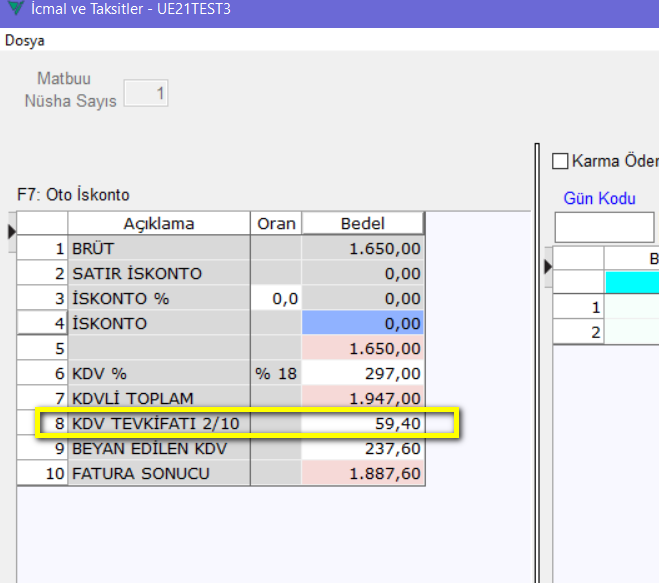
Task: Click the KDV % rate cell showing % 18
Action: click(x=276, y=373)
